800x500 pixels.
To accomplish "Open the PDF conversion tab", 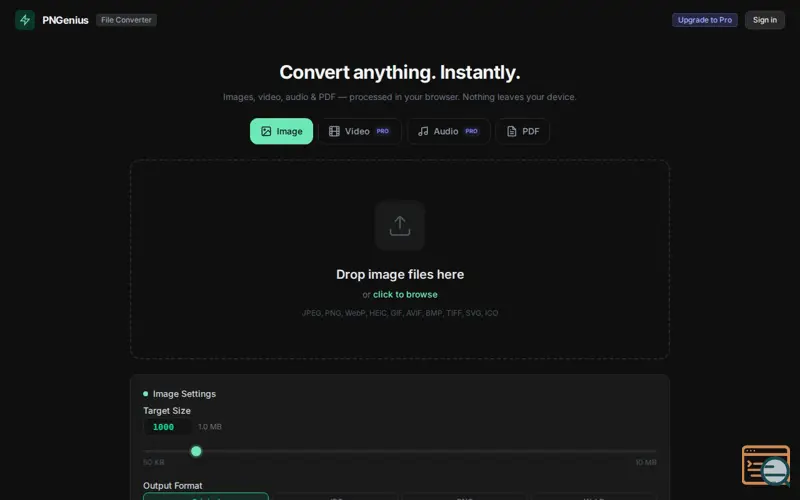I will (522, 131).
